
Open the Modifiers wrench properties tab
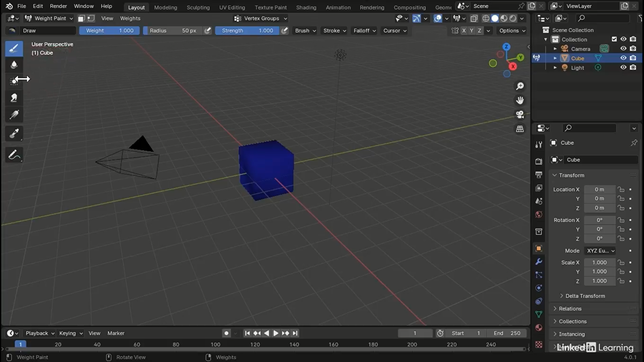tap(539, 261)
